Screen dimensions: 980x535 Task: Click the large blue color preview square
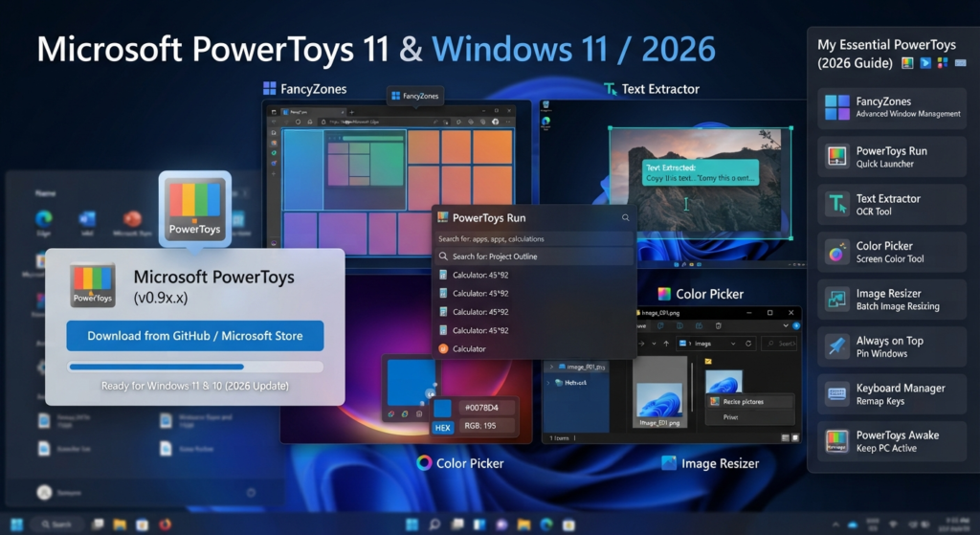(410, 383)
